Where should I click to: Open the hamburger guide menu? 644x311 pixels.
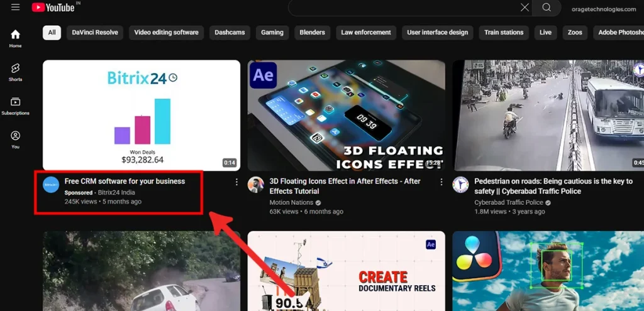pos(16,7)
